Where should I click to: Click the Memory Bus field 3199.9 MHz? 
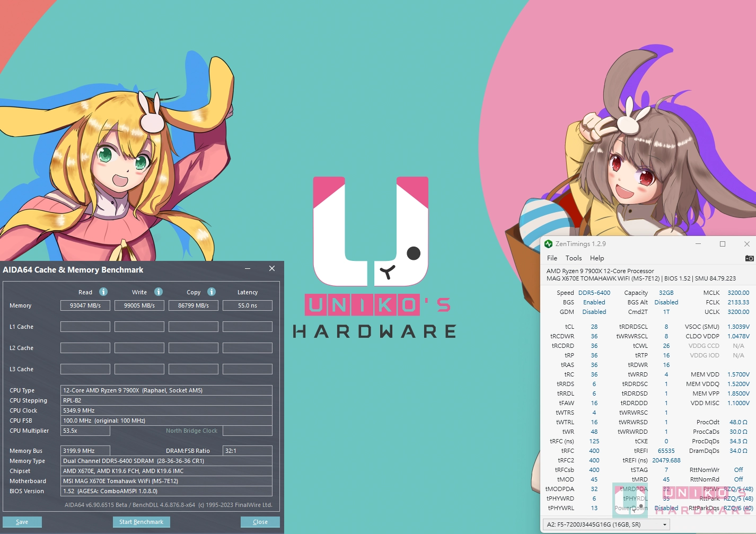85,451
